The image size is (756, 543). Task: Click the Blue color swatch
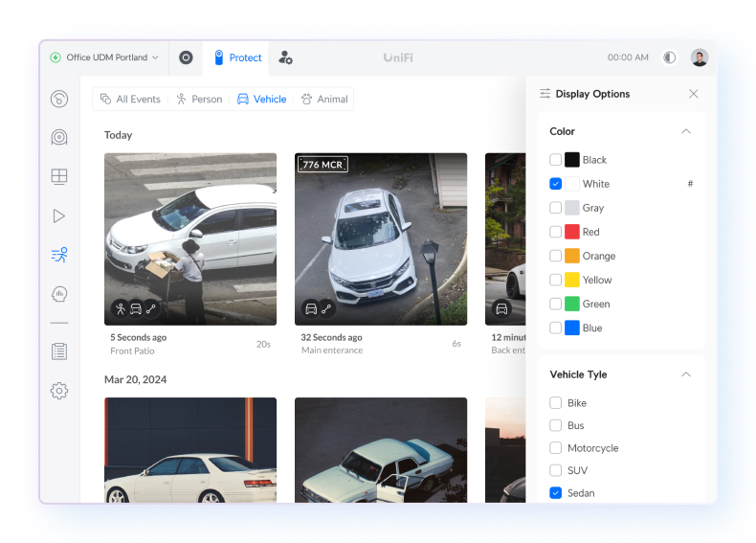coord(572,328)
